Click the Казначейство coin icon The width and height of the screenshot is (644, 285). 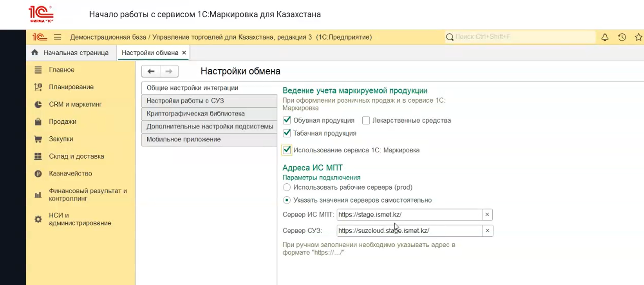point(38,174)
